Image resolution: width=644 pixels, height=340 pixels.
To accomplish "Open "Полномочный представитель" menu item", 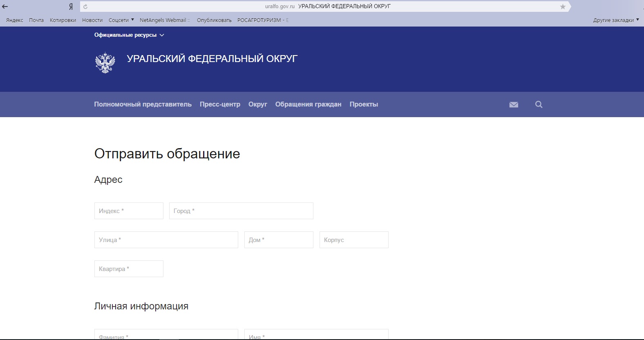I will click(143, 104).
